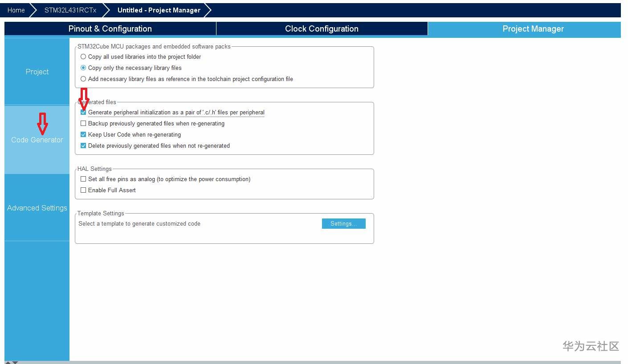Uncheck Delete previously generated files checkbox
The width and height of the screenshot is (628, 364).
[83, 146]
